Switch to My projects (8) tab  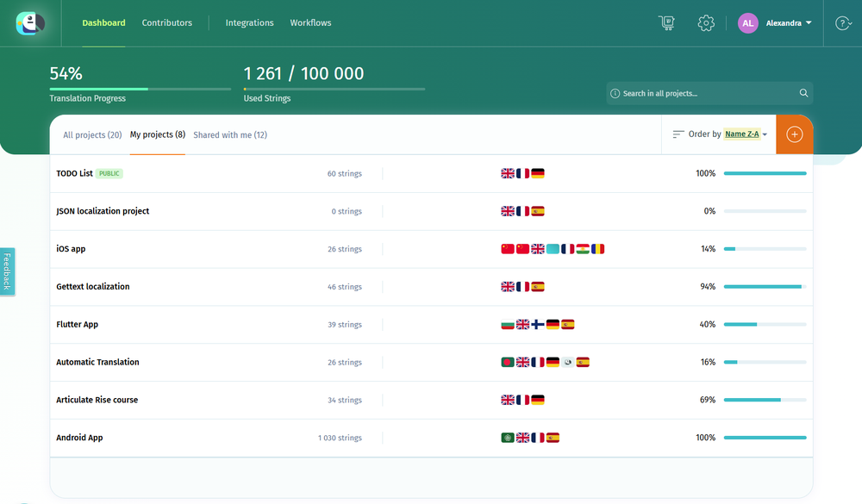157,134
